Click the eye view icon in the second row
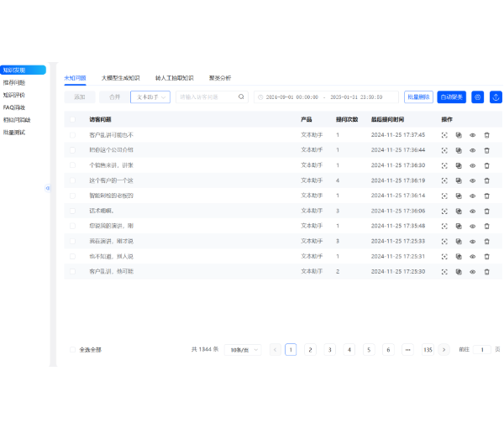Image resolution: width=504 pixels, height=428 pixels. pos(472,149)
